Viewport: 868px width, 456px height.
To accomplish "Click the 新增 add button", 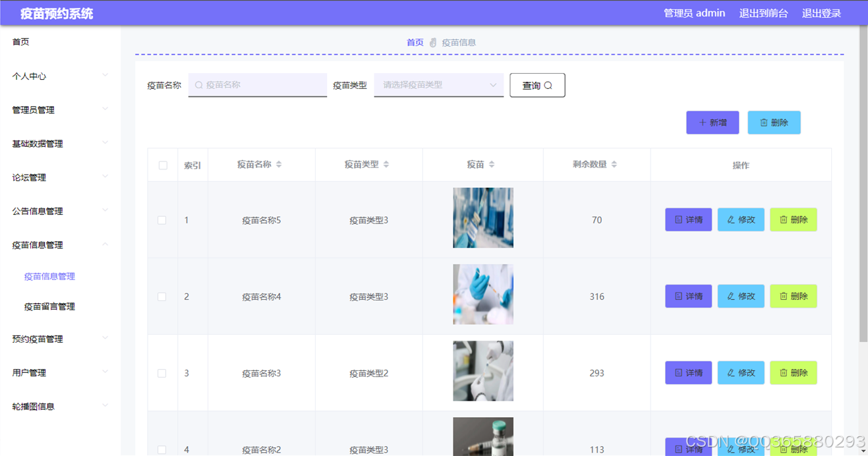I will tap(712, 123).
